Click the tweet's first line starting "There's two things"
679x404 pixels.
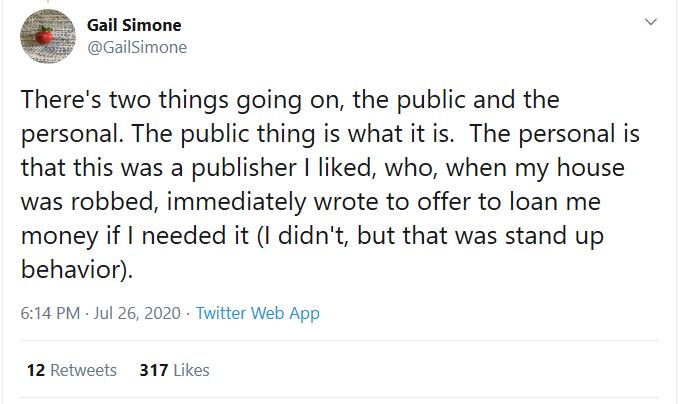[290, 101]
